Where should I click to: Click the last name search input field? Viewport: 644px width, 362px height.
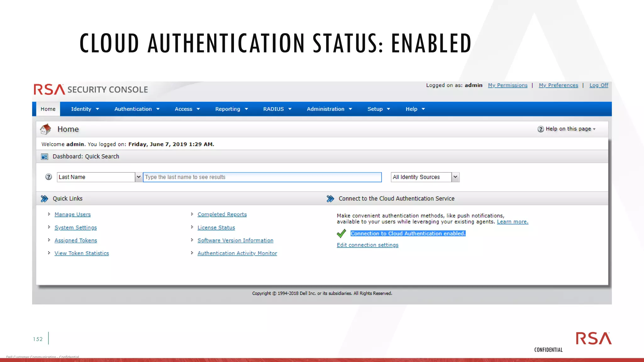(262, 177)
